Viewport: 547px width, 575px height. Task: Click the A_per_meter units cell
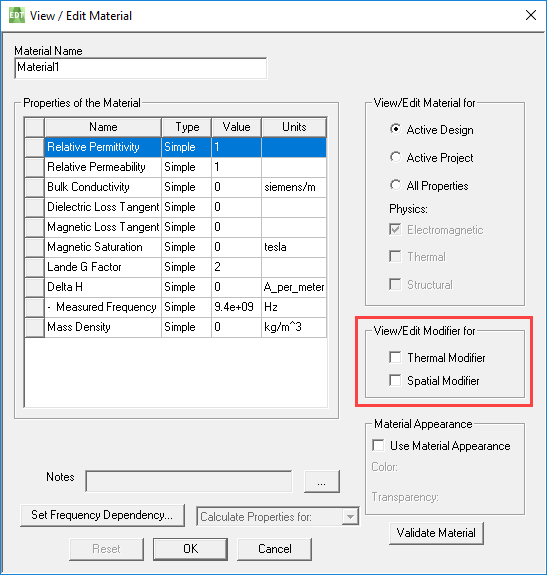click(294, 287)
